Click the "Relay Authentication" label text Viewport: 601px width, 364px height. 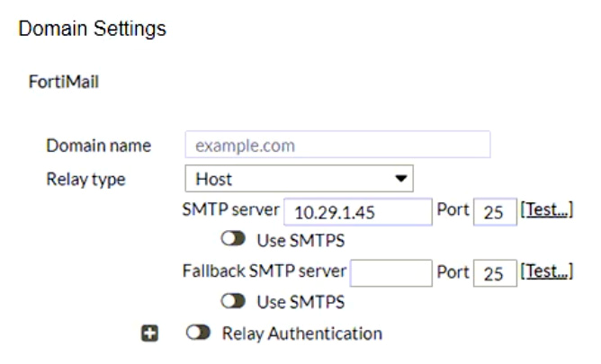301,333
